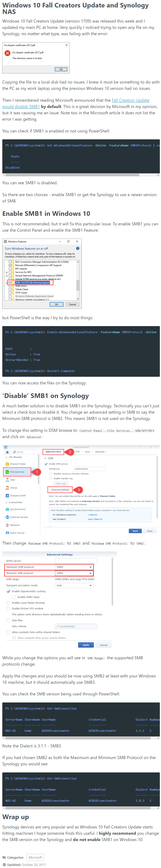161x868 pixels.
Task: Toggle SMB 1.0/CIFS File Sharing Support checkbox
Action: [x=10, y=282]
